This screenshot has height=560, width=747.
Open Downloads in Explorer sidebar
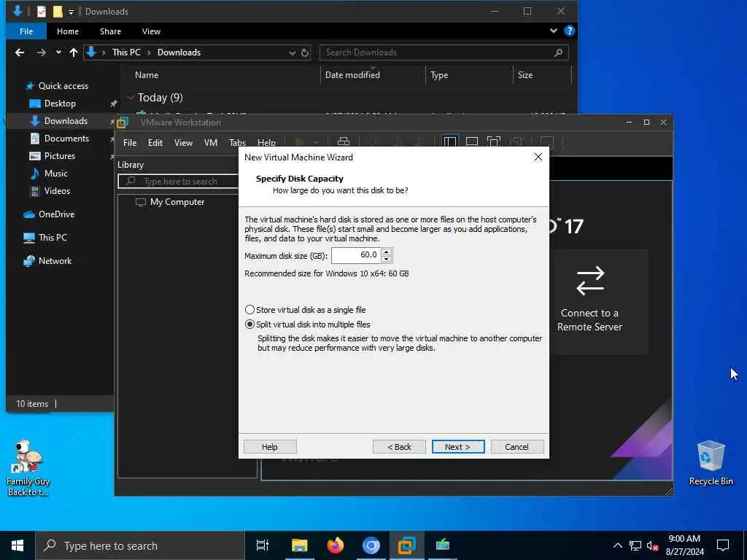(58, 121)
